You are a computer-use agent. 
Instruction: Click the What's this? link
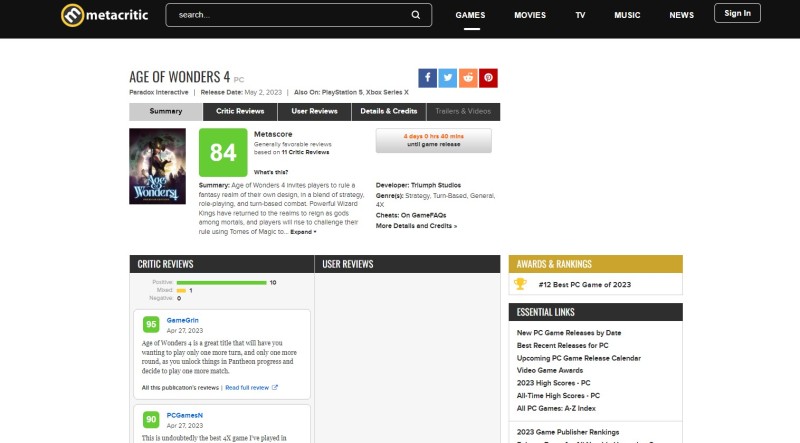click(271, 172)
